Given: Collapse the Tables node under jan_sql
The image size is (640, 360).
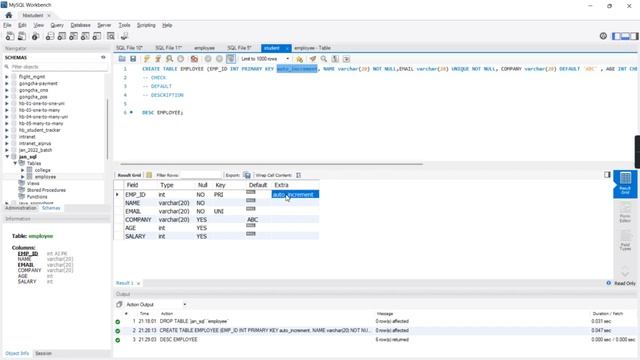Looking at the screenshot, I should click(15, 163).
